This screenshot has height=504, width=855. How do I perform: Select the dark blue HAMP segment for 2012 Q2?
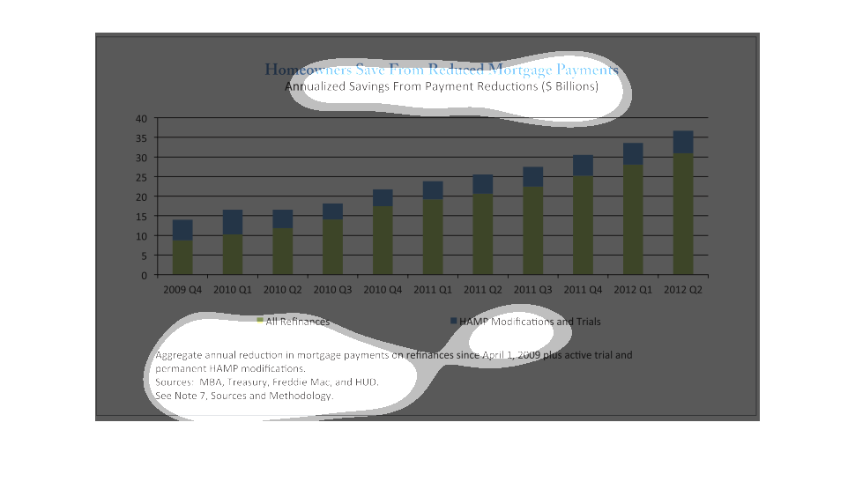click(683, 142)
